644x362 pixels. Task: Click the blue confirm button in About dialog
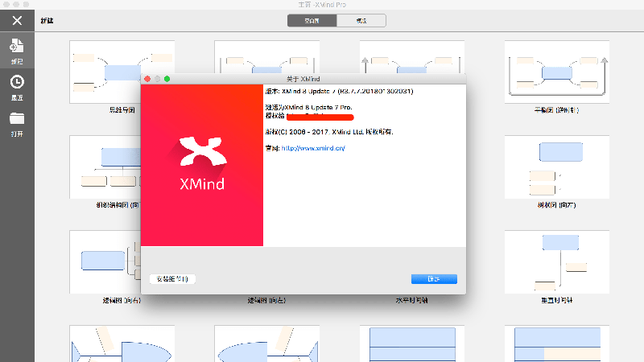[x=434, y=279]
